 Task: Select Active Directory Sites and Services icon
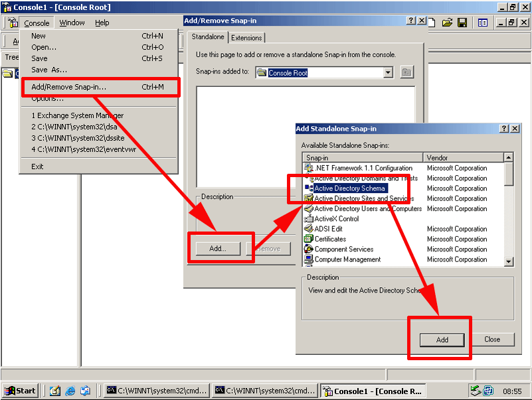pyautogui.click(x=308, y=198)
